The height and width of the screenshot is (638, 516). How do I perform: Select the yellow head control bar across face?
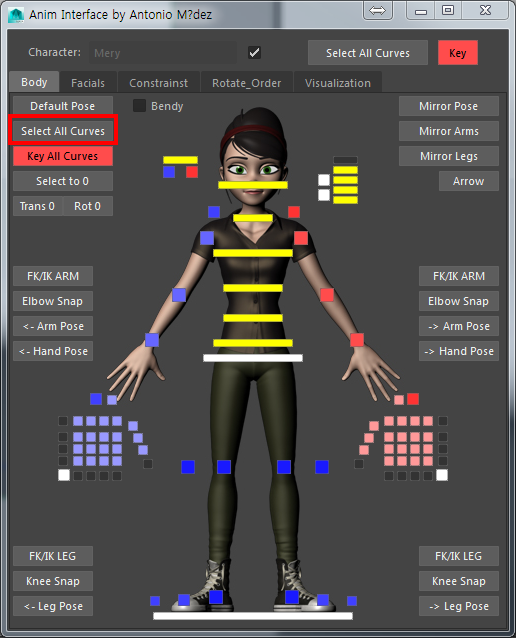click(x=253, y=185)
